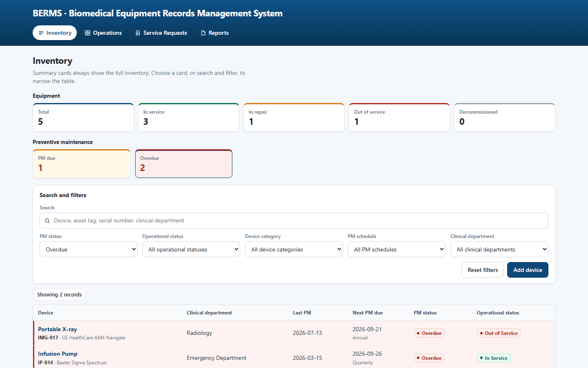Open the Infusion Pump device link
Screen dimensions: 588x368
coord(58,354)
